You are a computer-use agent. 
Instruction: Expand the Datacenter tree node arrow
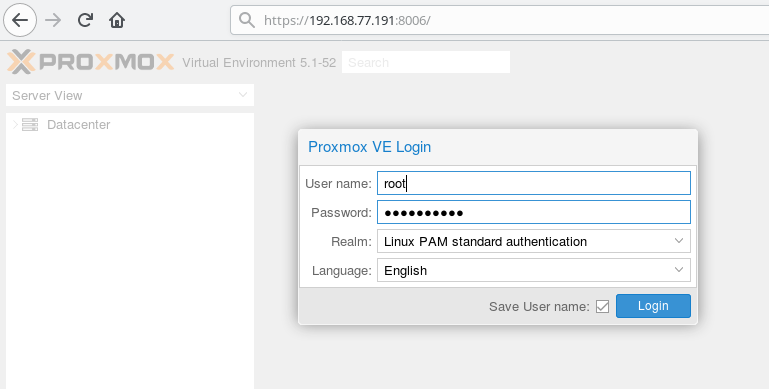[15, 125]
